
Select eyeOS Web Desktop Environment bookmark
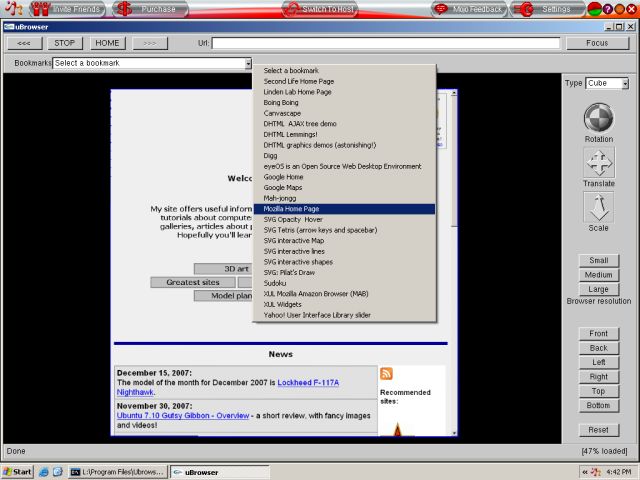pyautogui.click(x=344, y=166)
